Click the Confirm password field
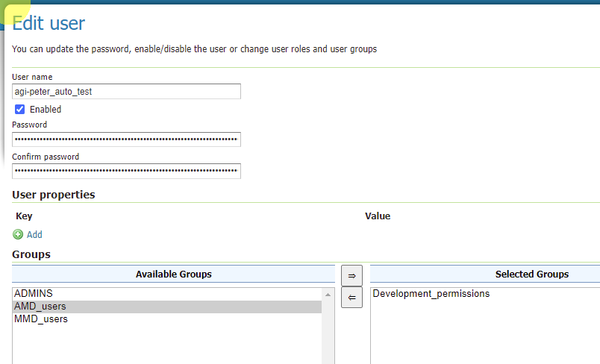 [x=126, y=171]
